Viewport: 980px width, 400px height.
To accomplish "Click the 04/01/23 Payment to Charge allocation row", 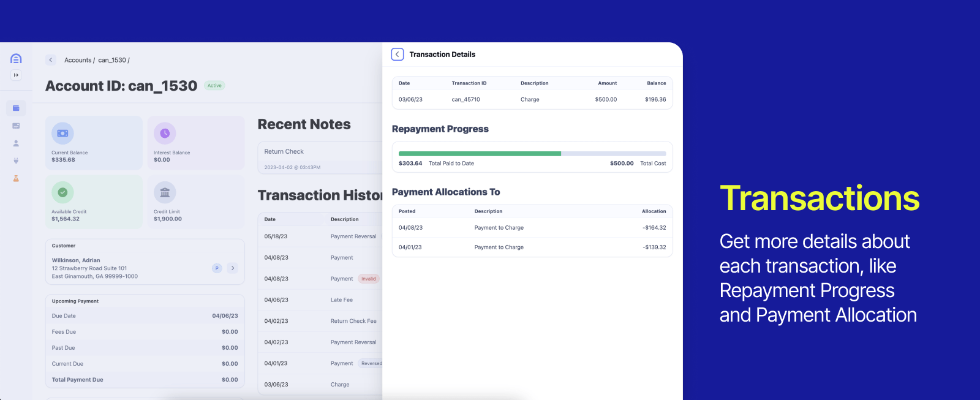I will (x=532, y=247).
